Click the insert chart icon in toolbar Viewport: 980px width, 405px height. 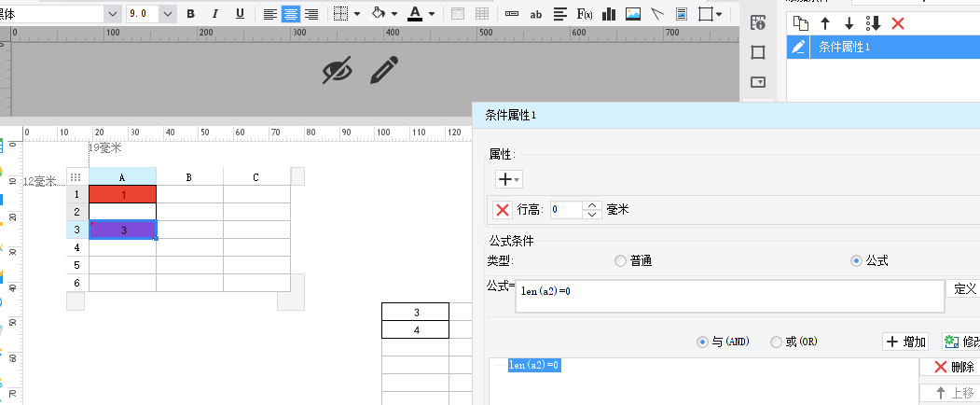click(609, 14)
